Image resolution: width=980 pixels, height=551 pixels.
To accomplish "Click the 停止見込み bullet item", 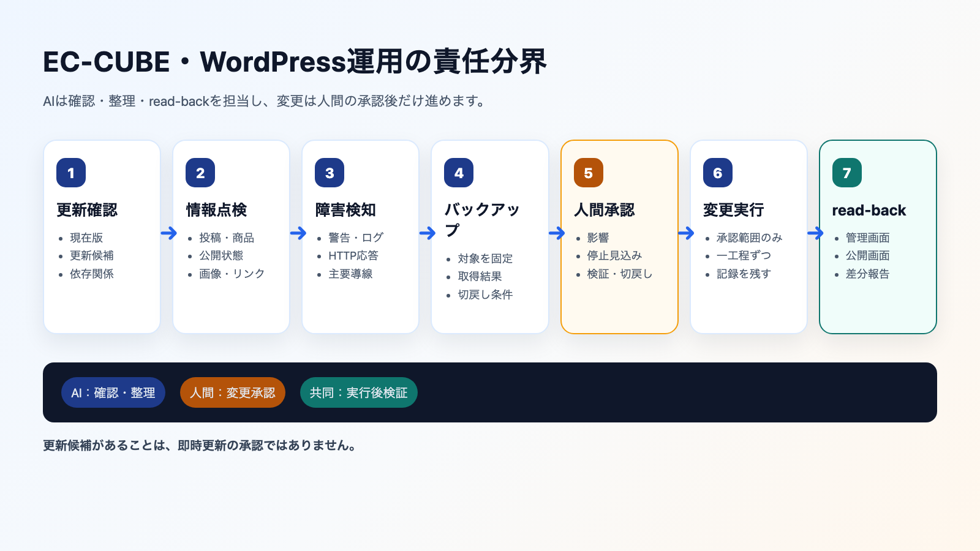I will [x=614, y=255].
